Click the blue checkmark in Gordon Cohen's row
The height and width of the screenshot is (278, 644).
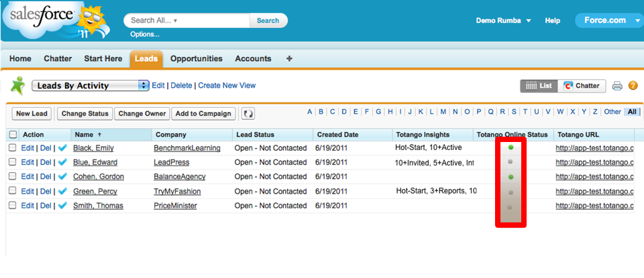click(62, 177)
